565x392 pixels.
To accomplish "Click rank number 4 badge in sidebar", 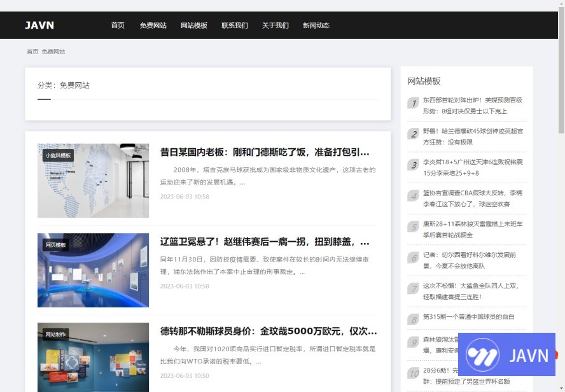I will coord(414,196).
